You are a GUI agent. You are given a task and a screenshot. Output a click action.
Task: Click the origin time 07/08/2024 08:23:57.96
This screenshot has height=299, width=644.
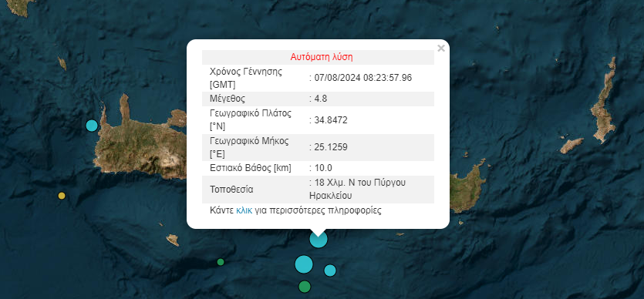click(361, 78)
